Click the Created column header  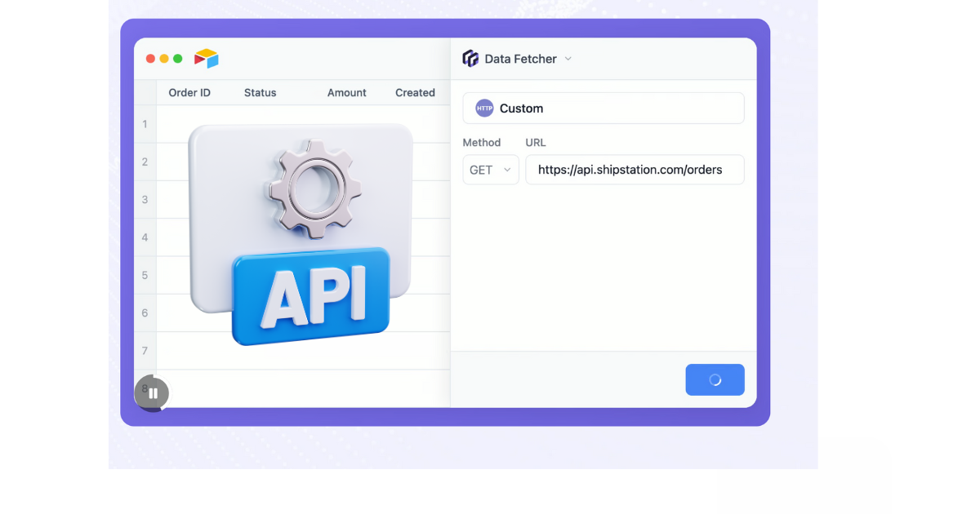(x=415, y=93)
